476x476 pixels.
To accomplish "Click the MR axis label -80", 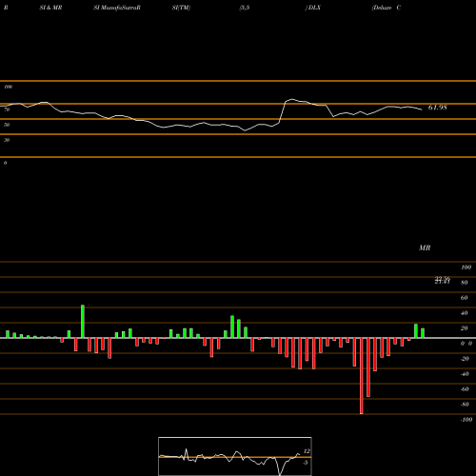I will click(465, 405).
